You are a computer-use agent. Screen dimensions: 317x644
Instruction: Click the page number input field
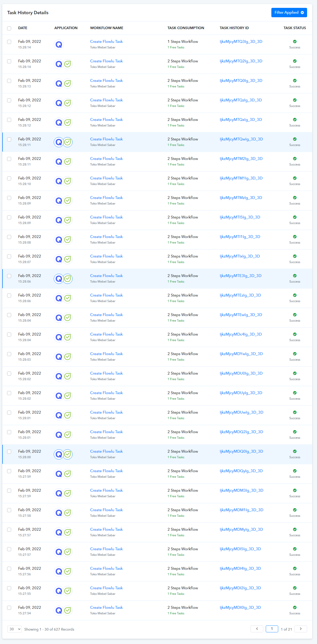click(x=272, y=629)
